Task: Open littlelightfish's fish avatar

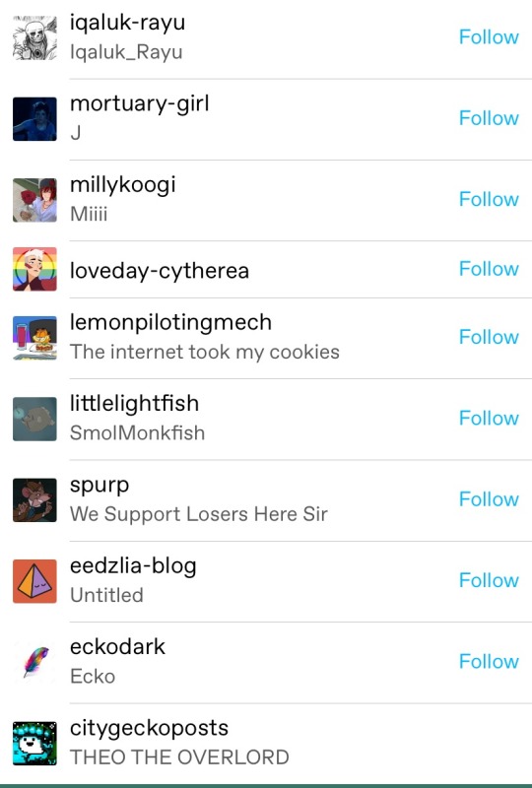Action: [x=34, y=419]
